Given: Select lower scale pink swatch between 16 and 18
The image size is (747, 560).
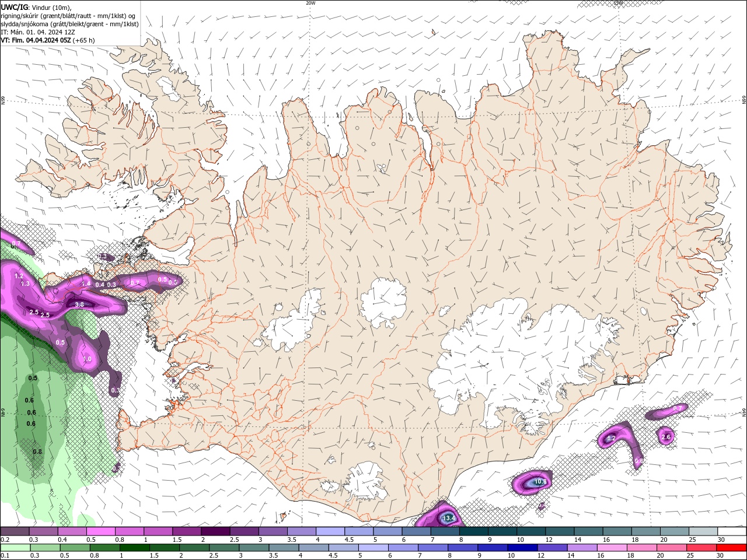Looking at the screenshot, I should [x=611, y=548].
